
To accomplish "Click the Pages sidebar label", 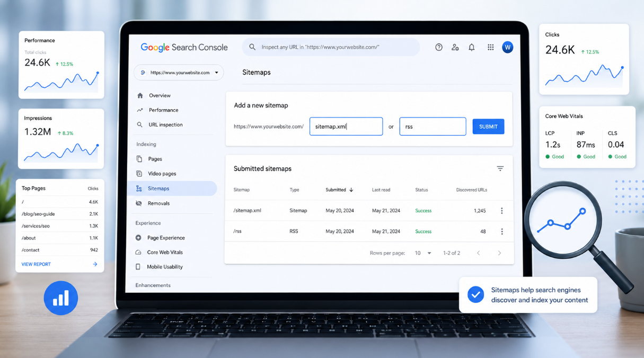I will tap(155, 159).
